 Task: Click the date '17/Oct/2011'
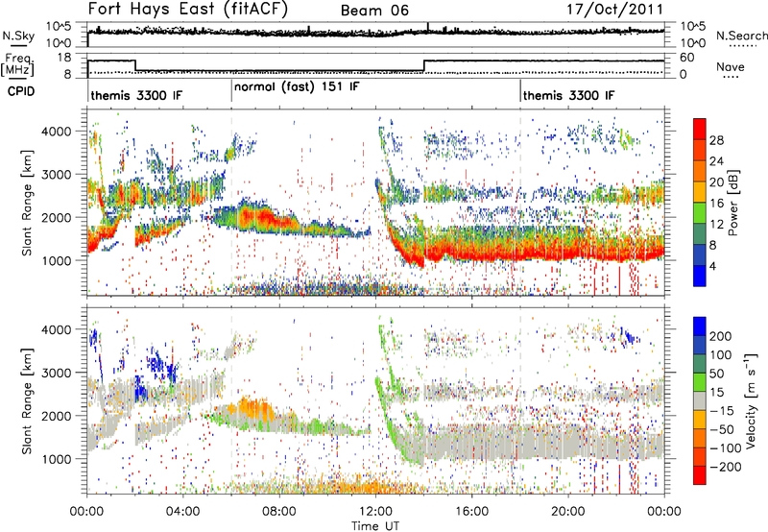point(615,10)
